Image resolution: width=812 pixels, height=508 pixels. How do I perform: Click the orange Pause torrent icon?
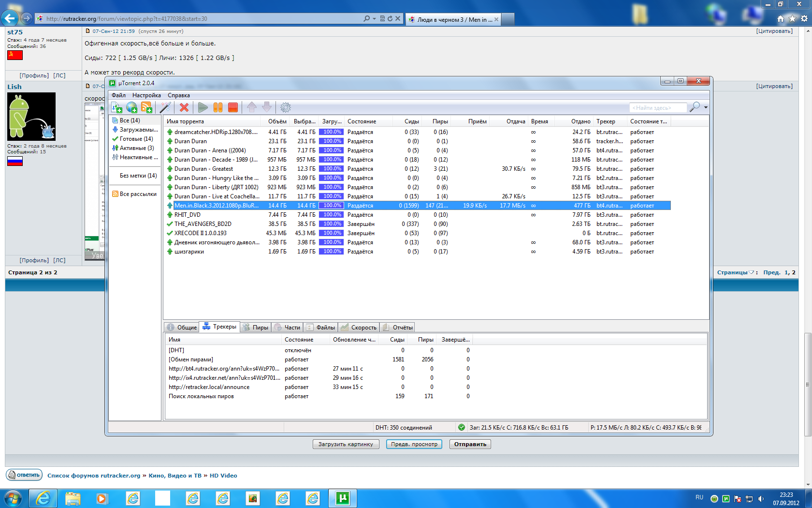[218, 107]
